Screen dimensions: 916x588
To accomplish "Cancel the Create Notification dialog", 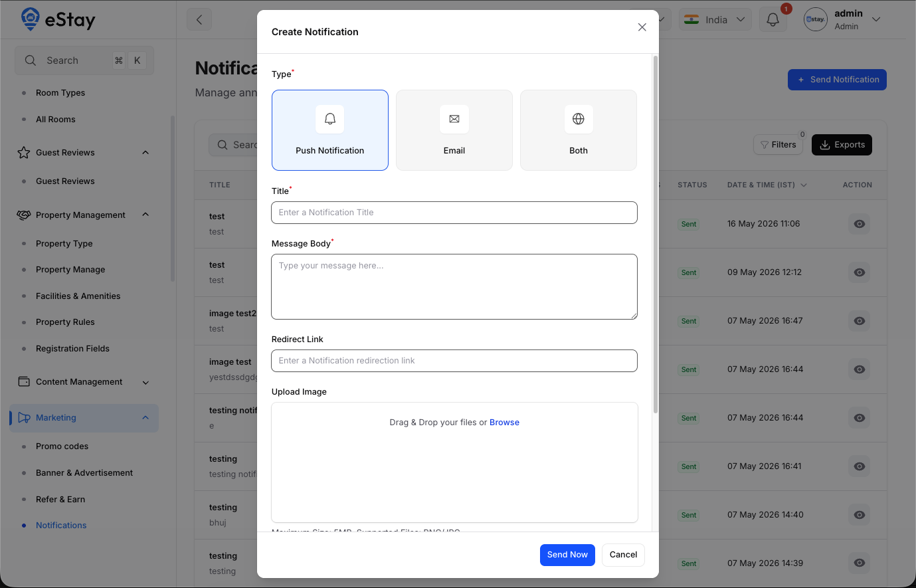I will (x=623, y=555).
